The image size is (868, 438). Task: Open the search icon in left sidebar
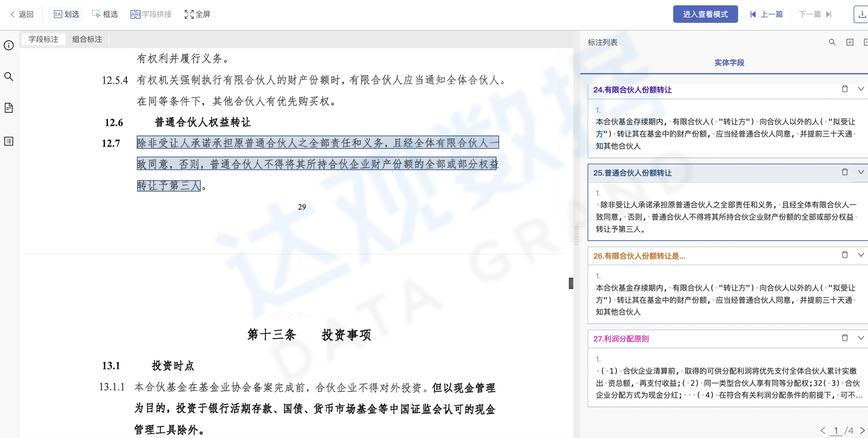(9, 77)
